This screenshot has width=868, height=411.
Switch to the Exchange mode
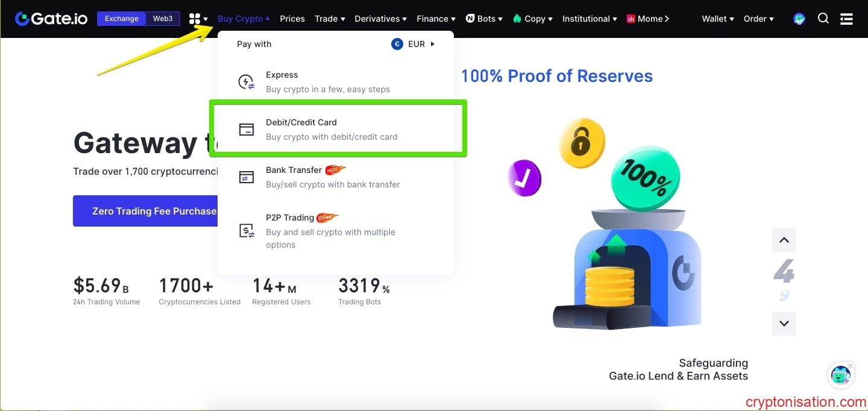(121, 19)
